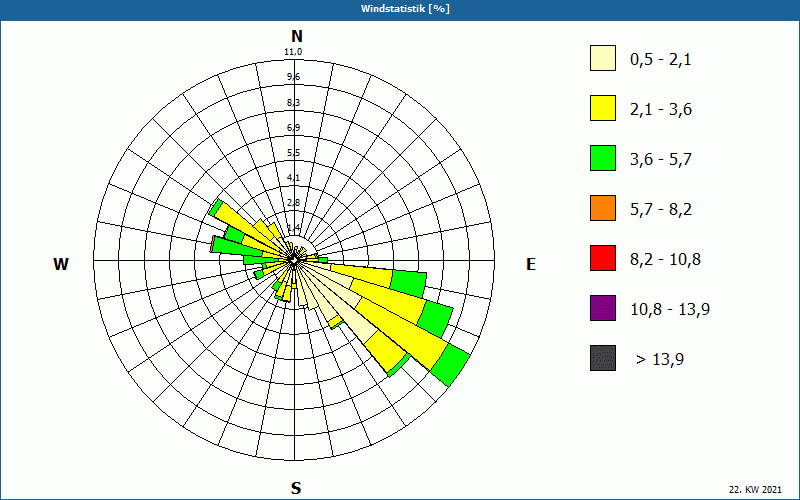The width and height of the screenshot is (800, 500).
Task: Click the legend label '0,5 - 2,1'
Action: 661,60
